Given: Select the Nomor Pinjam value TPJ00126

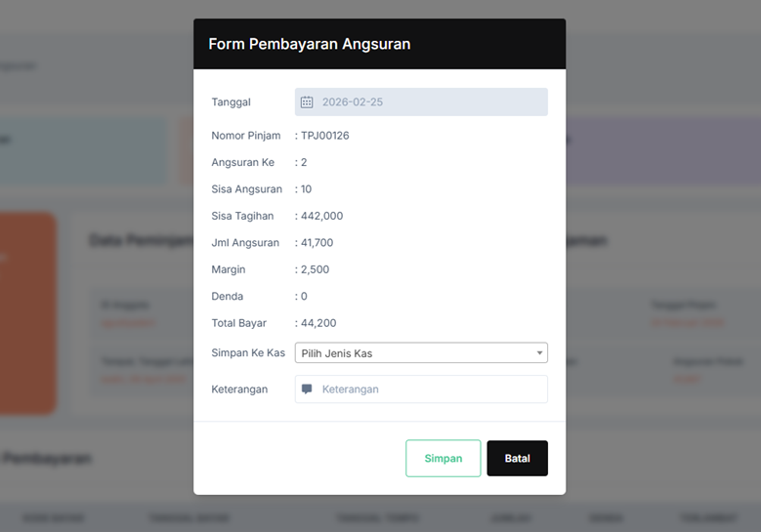Looking at the screenshot, I should click(324, 136).
